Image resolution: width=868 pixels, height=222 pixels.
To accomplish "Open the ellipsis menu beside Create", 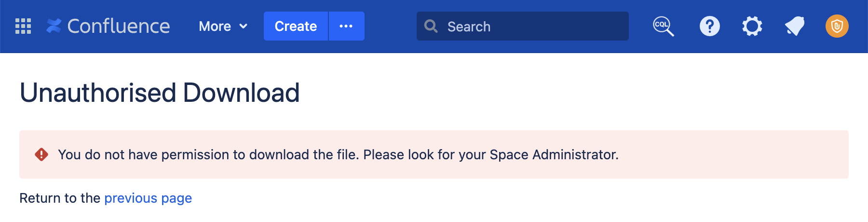I will pyautogui.click(x=346, y=26).
